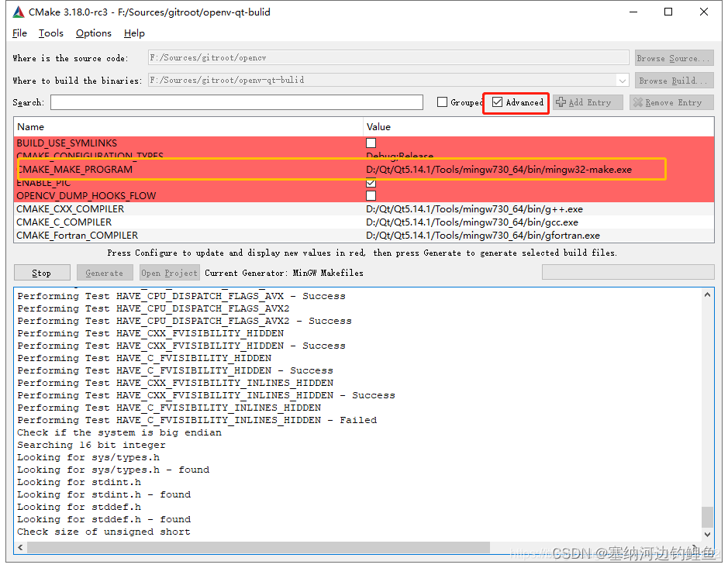Image resolution: width=728 pixels, height=568 pixels.
Task: Stop the configure process
Action: point(42,273)
